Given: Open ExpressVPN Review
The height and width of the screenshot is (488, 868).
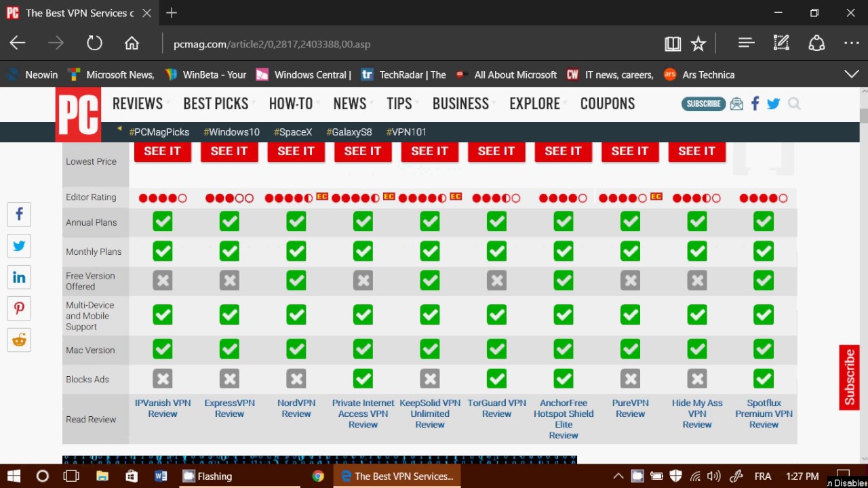Looking at the screenshot, I should tap(229, 408).
